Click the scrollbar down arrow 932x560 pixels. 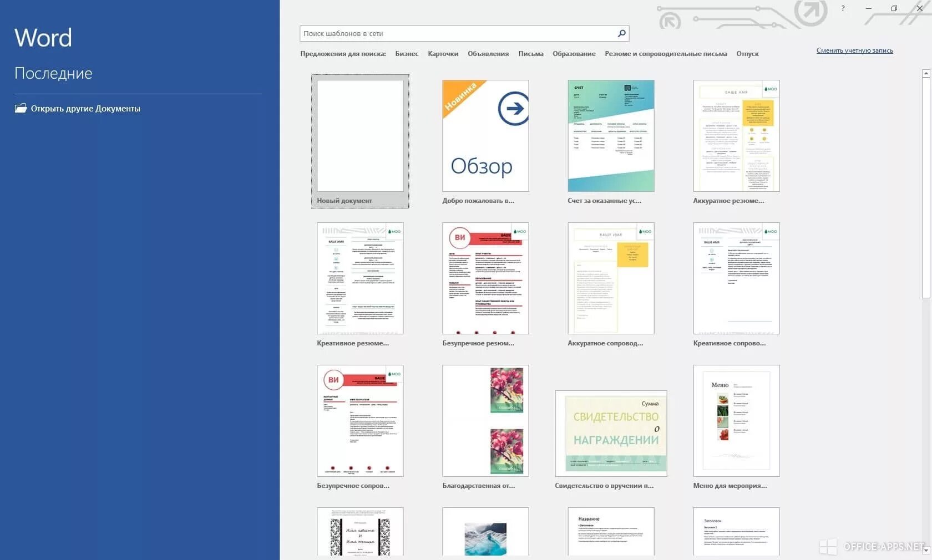(925, 550)
